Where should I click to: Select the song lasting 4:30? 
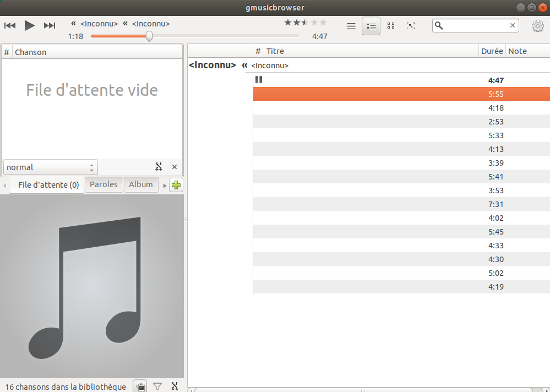[x=401, y=259]
